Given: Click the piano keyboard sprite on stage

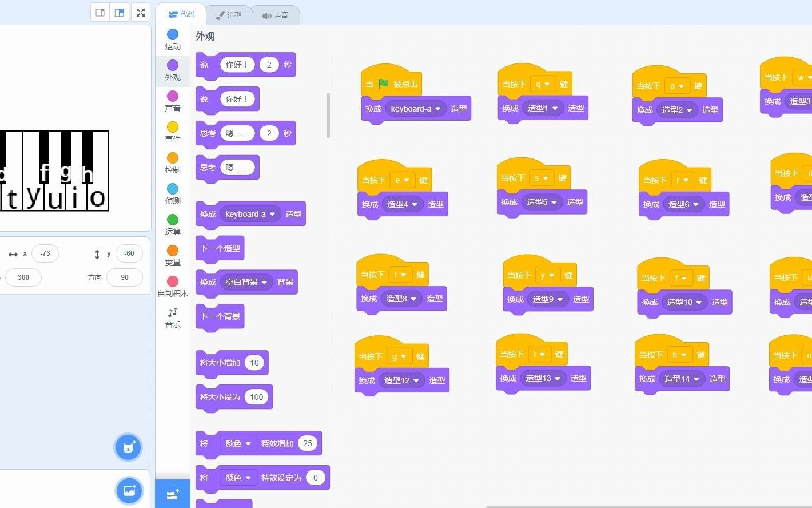Looking at the screenshot, I should click(54, 170).
